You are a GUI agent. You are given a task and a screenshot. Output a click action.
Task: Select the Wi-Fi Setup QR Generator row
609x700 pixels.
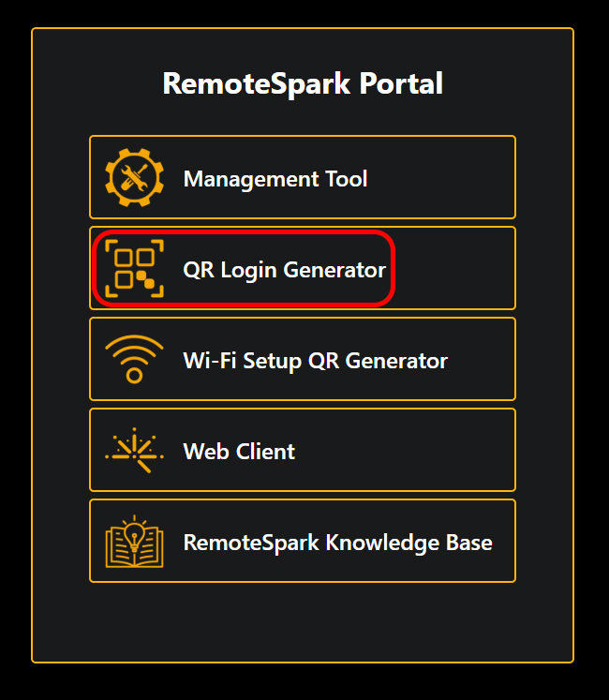point(303,360)
